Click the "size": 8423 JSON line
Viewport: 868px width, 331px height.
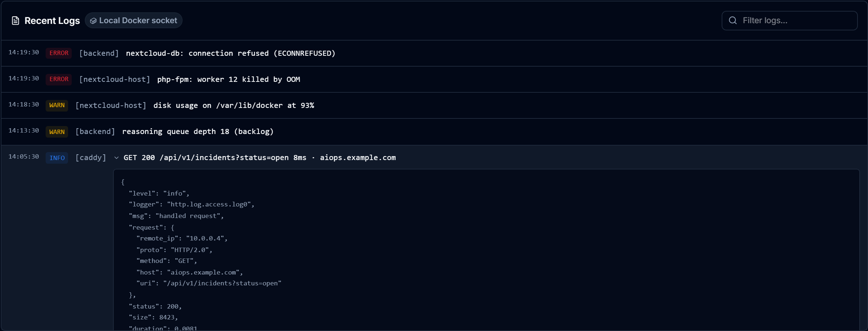click(x=153, y=318)
